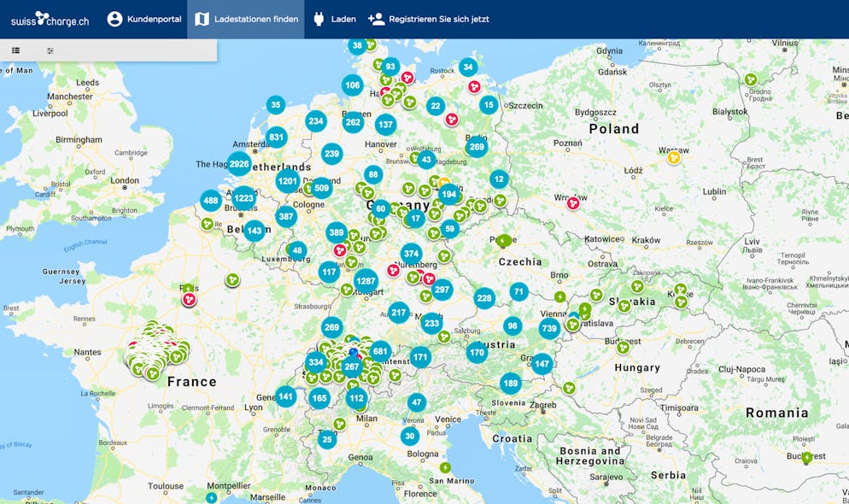Click the 117 cluster marker
Screen dimensions: 849x504
tap(329, 272)
